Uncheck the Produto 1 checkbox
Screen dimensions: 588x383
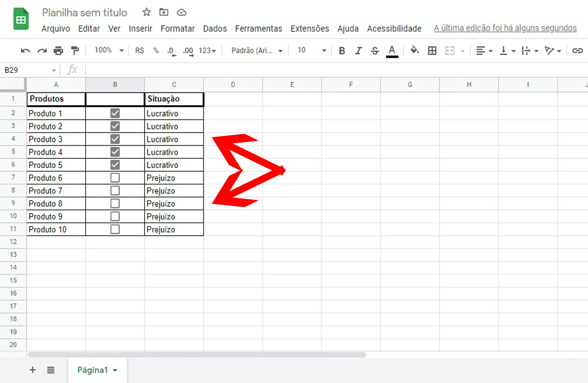(x=115, y=113)
